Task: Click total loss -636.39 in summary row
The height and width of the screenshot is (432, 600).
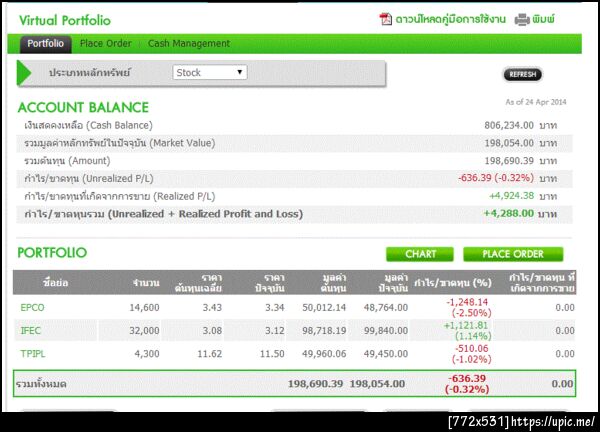Action: [x=467, y=384]
